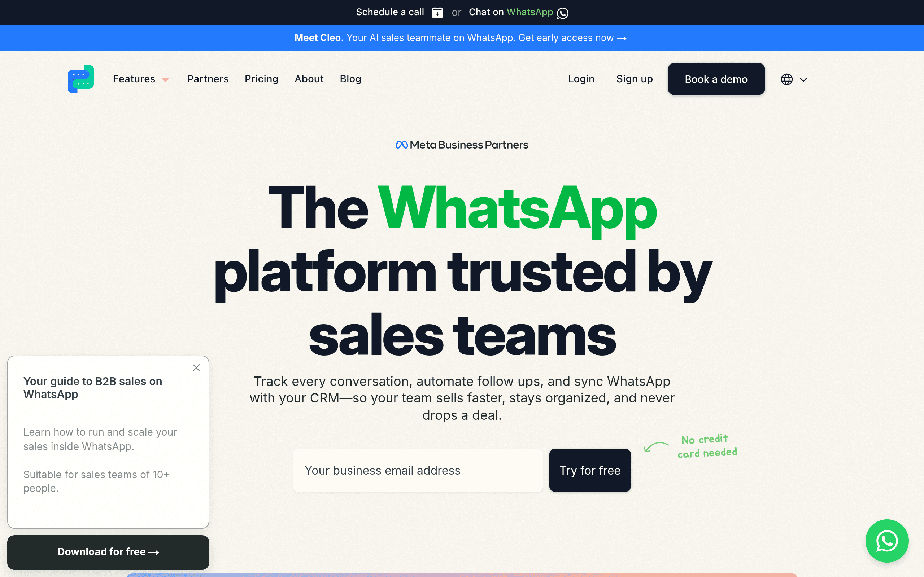Click the Try for free button
This screenshot has width=924, height=577.
pyautogui.click(x=590, y=470)
